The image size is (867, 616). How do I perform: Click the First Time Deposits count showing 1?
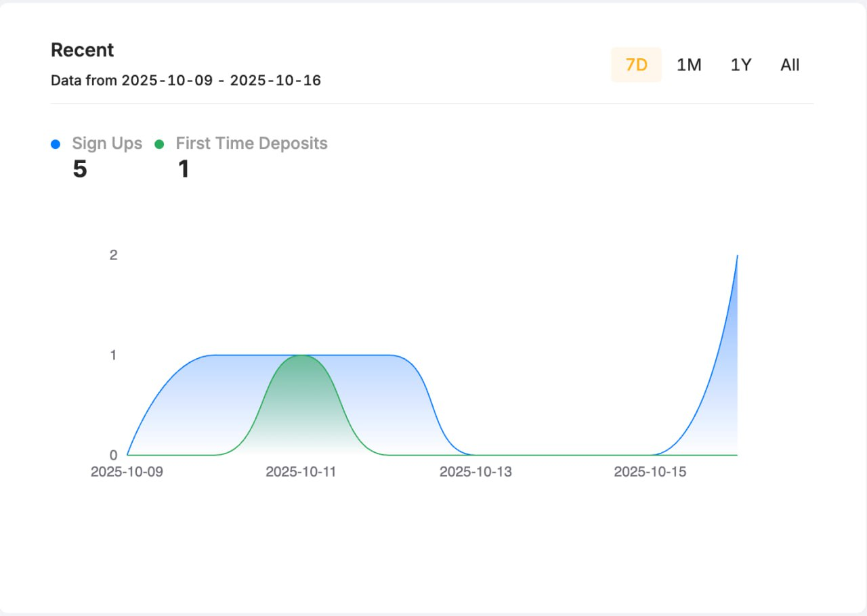point(184,169)
